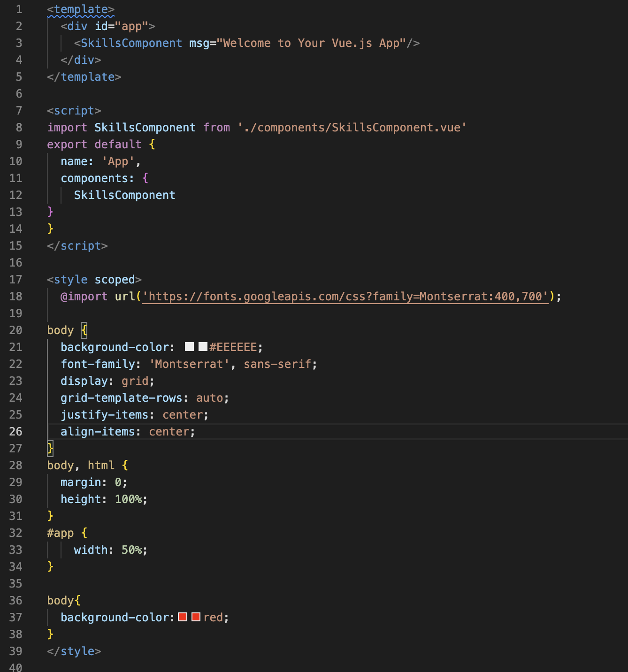Click the auto value on line 24
This screenshot has height=672, width=628.
tap(209, 398)
